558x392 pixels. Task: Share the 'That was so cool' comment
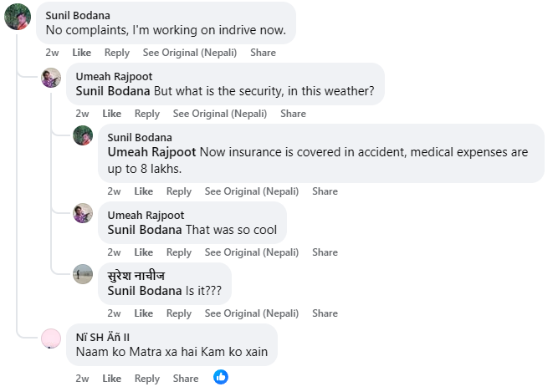click(x=325, y=252)
